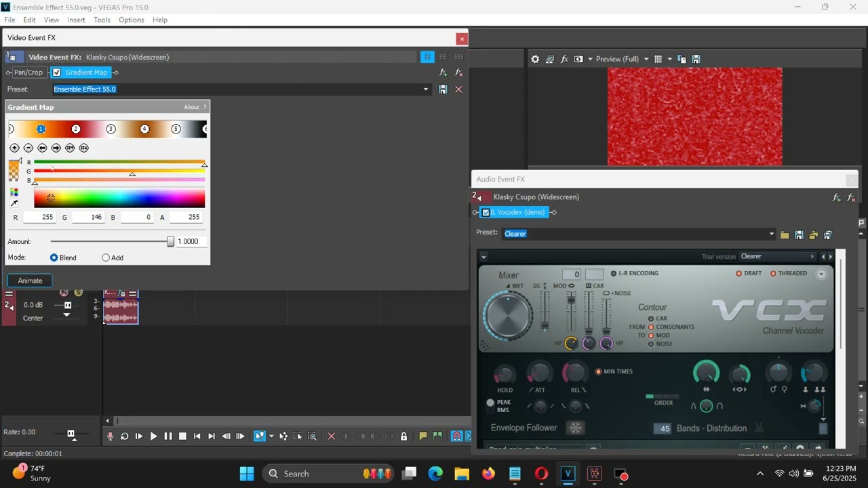The image size is (868, 488).
Task: Copy preview snapshot to clipboard
Action: (682, 59)
